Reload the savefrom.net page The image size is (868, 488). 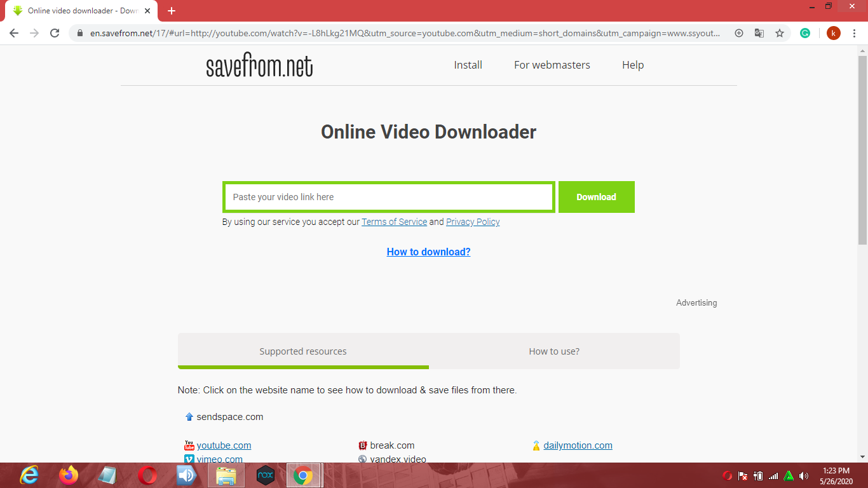click(x=55, y=33)
